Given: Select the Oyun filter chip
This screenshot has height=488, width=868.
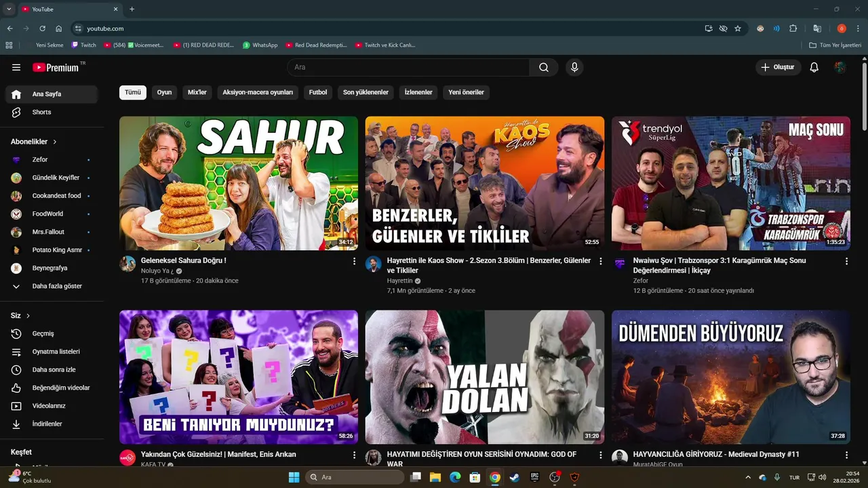Looking at the screenshot, I should coord(165,92).
